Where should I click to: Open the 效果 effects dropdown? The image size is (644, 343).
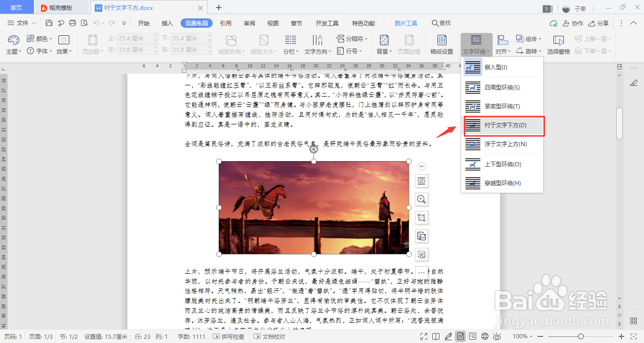coord(64,45)
